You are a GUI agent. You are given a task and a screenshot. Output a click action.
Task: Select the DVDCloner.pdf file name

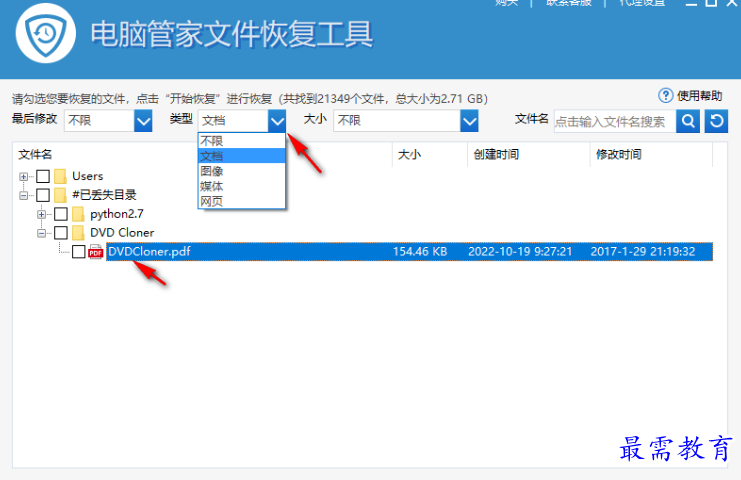pos(149,251)
